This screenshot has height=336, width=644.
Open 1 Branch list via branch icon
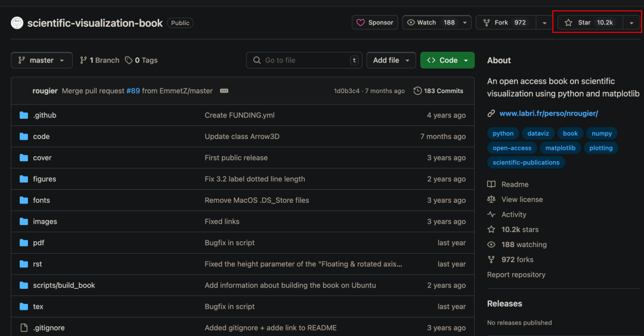tap(83, 60)
